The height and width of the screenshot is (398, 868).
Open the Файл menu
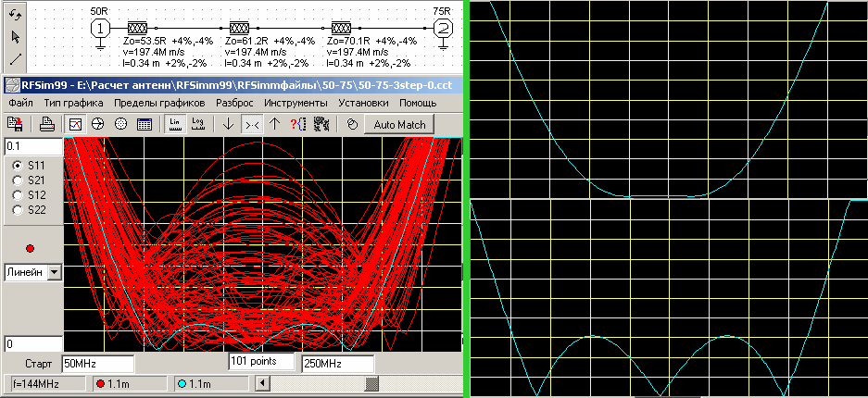point(21,103)
